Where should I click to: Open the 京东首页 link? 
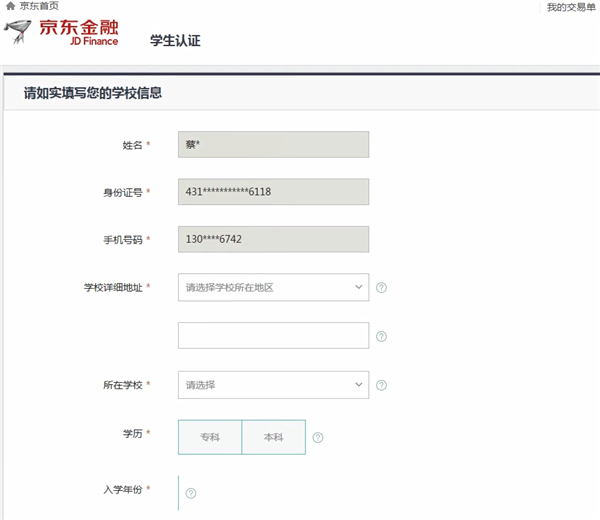[x=39, y=6]
